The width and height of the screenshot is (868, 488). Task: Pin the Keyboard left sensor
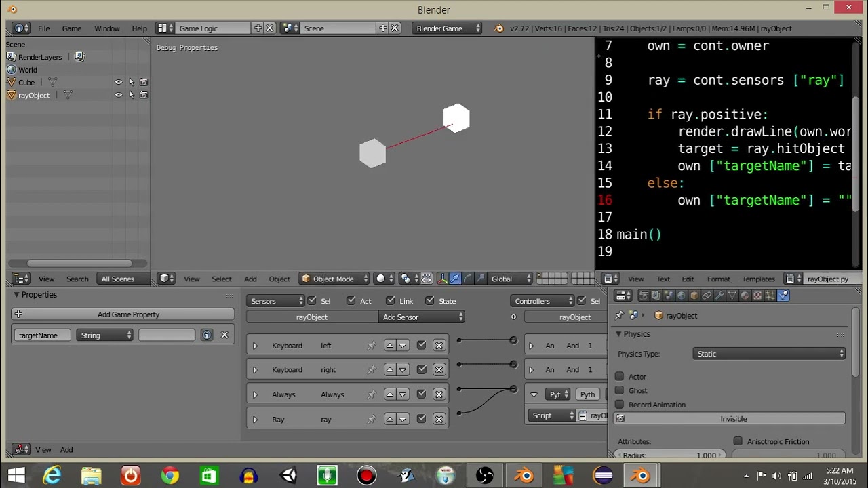[x=372, y=346]
